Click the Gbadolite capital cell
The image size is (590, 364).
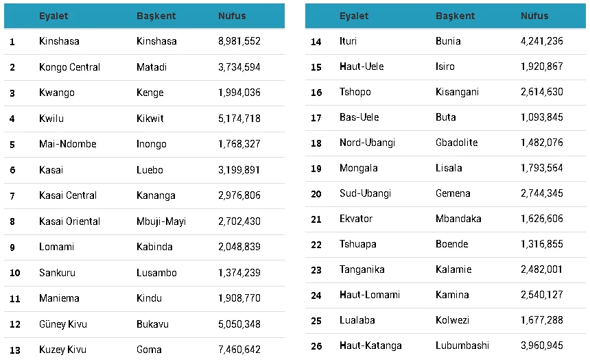pyautogui.click(x=456, y=143)
